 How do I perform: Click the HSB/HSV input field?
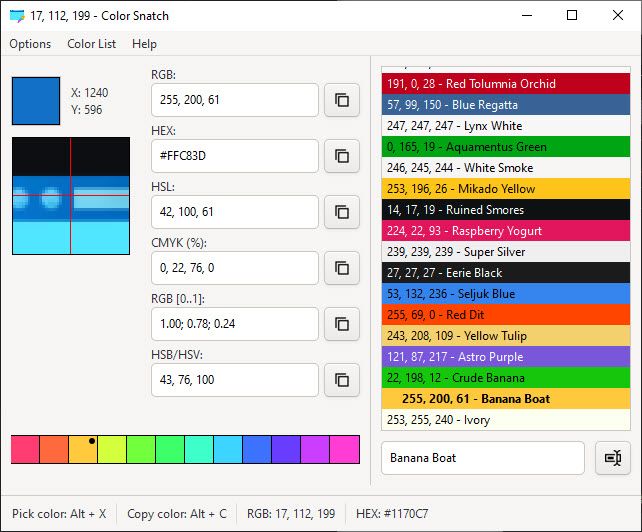(x=235, y=380)
